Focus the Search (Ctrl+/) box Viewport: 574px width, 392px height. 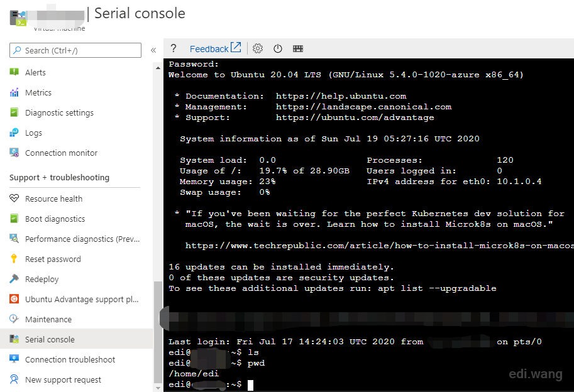75,50
